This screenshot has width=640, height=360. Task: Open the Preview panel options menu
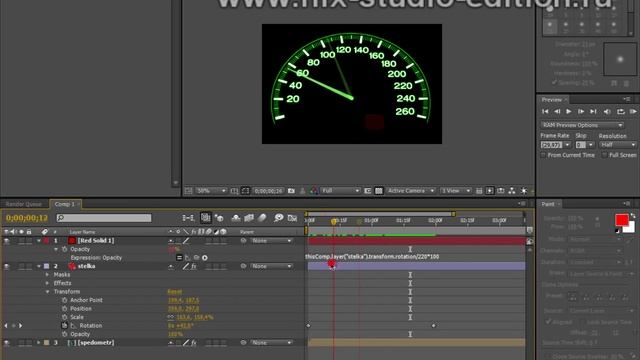(x=626, y=99)
